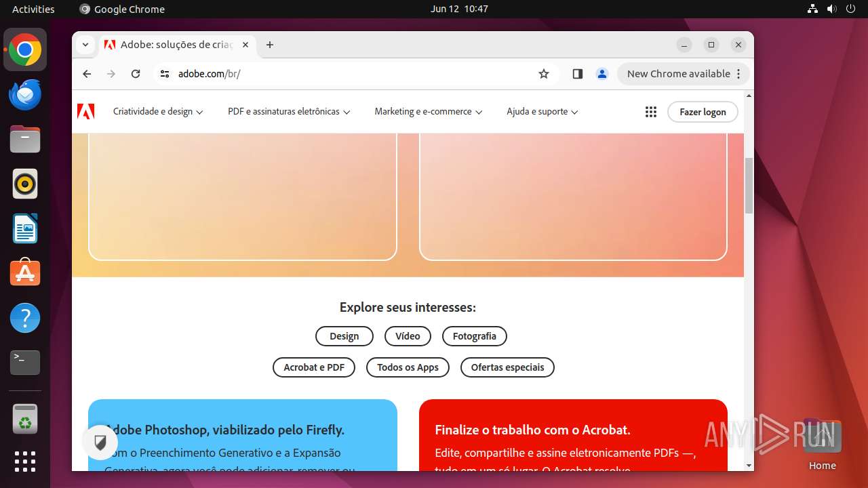This screenshot has width=868, height=488.
Task: Select the Acrobat e PDF pill
Action: click(x=314, y=367)
